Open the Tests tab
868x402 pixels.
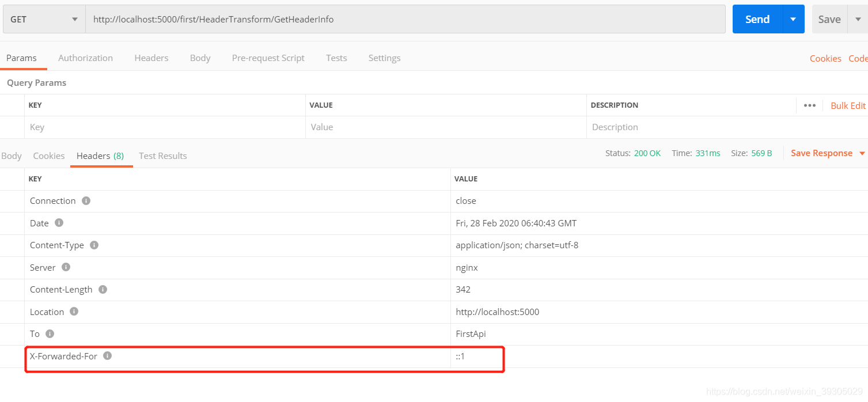tap(336, 58)
